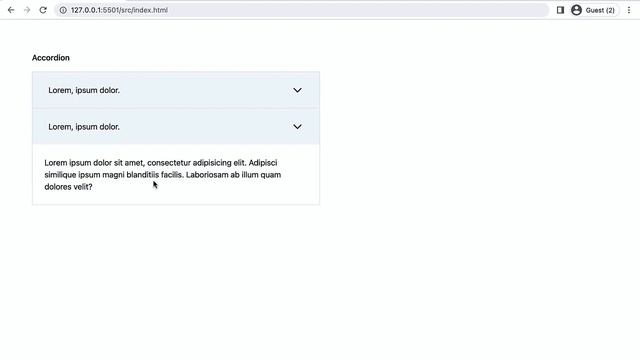The width and height of the screenshot is (640, 360).
Task: Go back using the browser back arrow
Action: (x=11, y=10)
